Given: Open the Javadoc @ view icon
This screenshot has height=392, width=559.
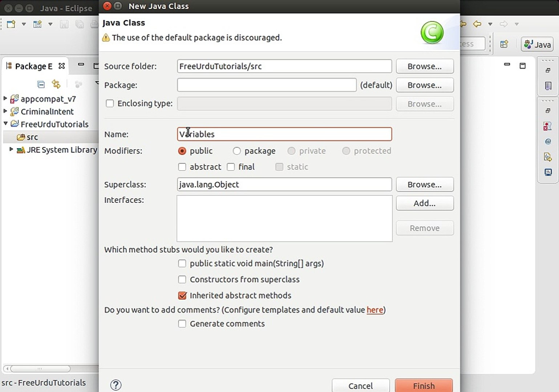Looking at the screenshot, I should coord(548,142).
